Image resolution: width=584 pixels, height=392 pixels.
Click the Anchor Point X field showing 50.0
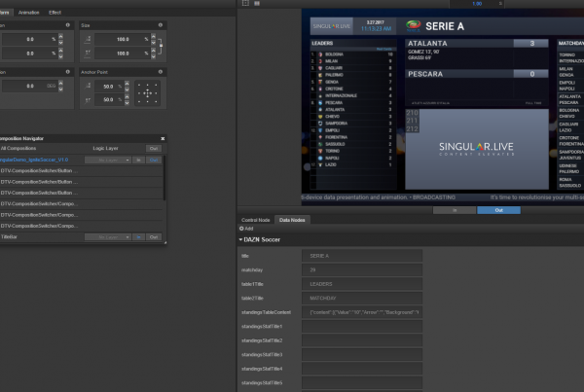point(108,87)
